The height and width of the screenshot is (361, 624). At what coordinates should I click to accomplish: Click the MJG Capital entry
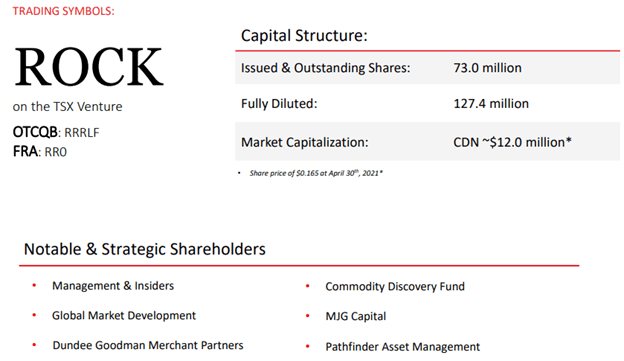[x=356, y=316]
